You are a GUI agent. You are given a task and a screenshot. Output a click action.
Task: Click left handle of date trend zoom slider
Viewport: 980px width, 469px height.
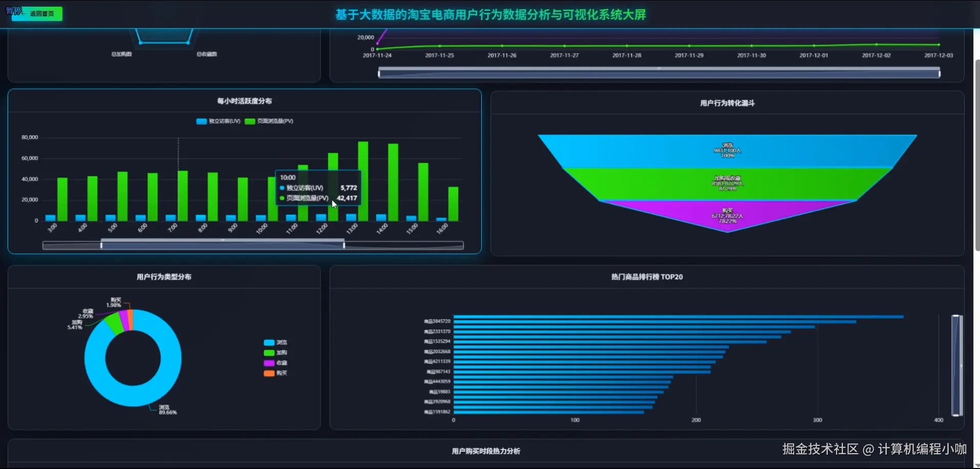click(379, 74)
